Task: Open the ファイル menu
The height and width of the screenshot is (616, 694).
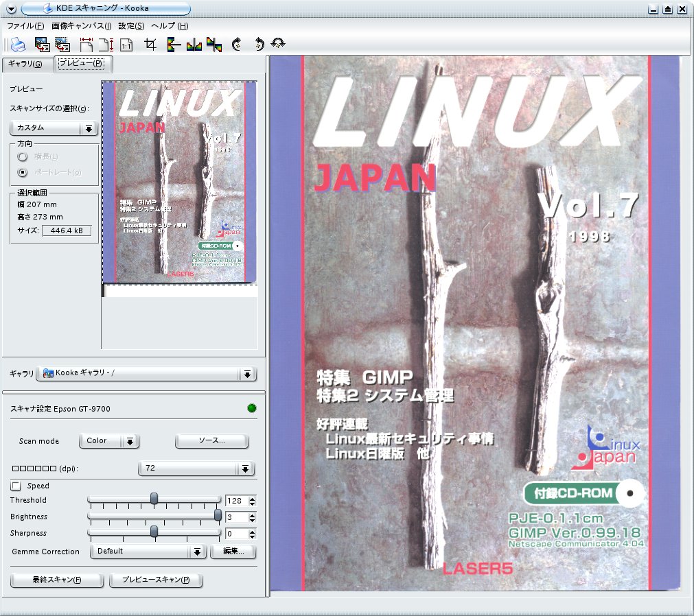Action: [25, 26]
